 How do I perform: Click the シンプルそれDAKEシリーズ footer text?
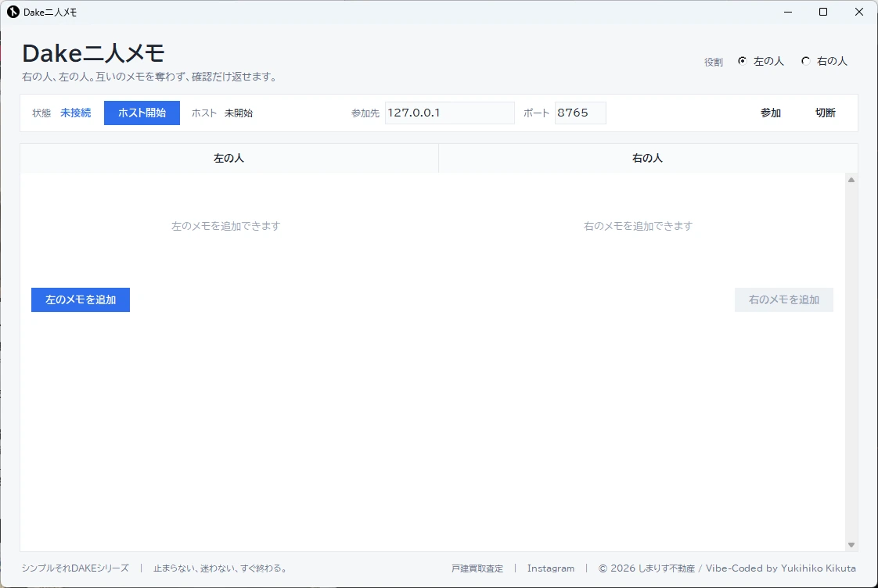point(75,568)
